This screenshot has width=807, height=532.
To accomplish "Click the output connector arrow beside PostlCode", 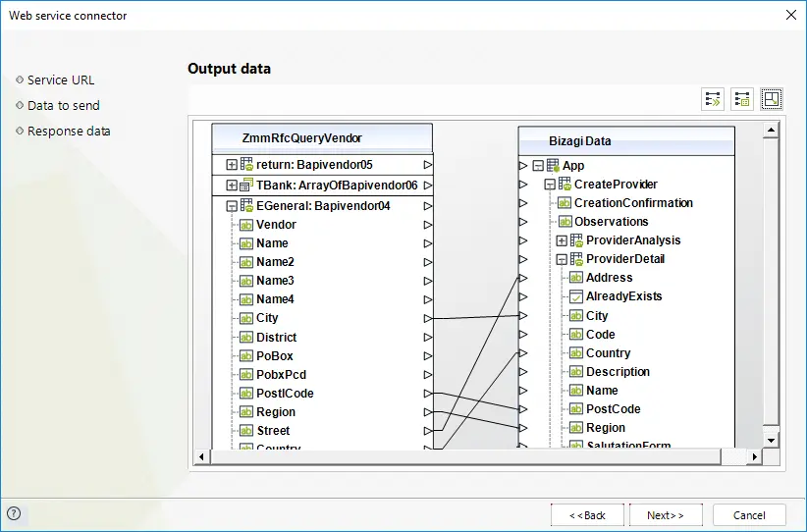I will (x=428, y=394).
